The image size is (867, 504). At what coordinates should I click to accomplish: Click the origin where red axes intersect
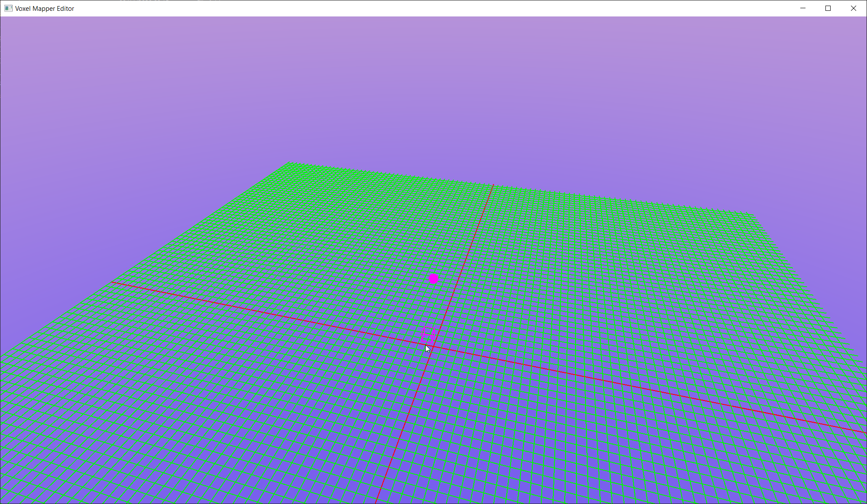433,347
